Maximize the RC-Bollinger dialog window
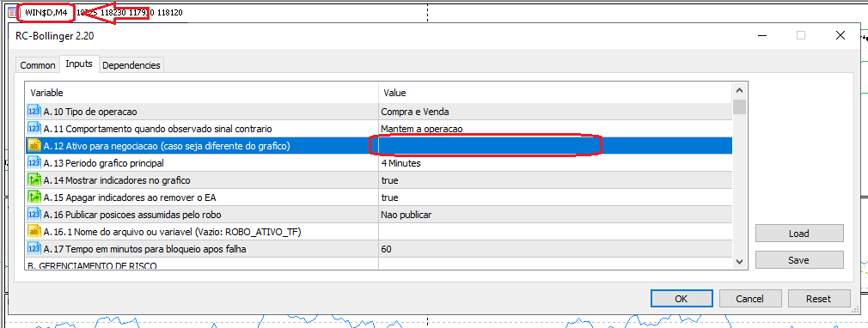Image resolution: width=868 pixels, height=328 pixels. pyautogui.click(x=800, y=35)
